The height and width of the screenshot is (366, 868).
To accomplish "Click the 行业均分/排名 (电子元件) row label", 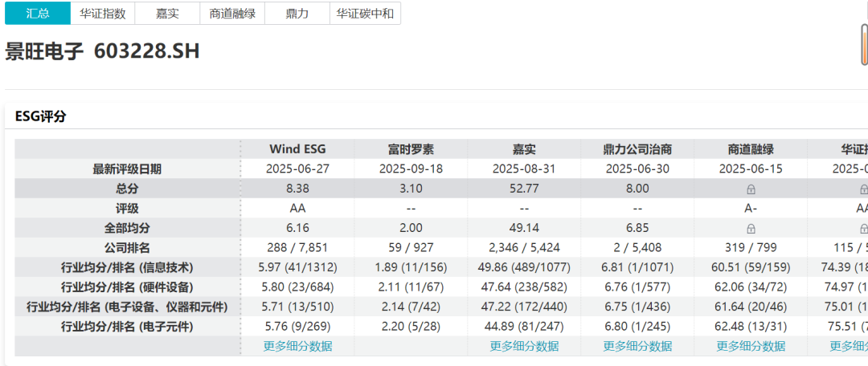I will click(x=127, y=327).
